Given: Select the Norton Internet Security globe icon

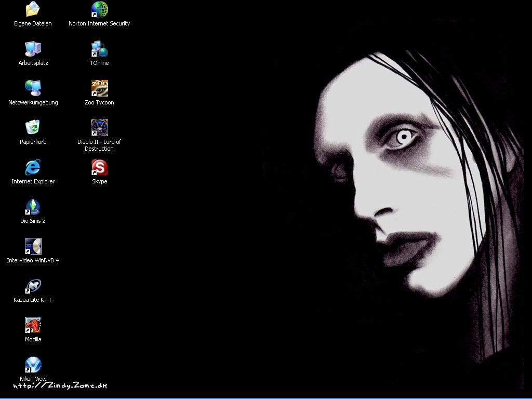Looking at the screenshot, I should 99,9.
